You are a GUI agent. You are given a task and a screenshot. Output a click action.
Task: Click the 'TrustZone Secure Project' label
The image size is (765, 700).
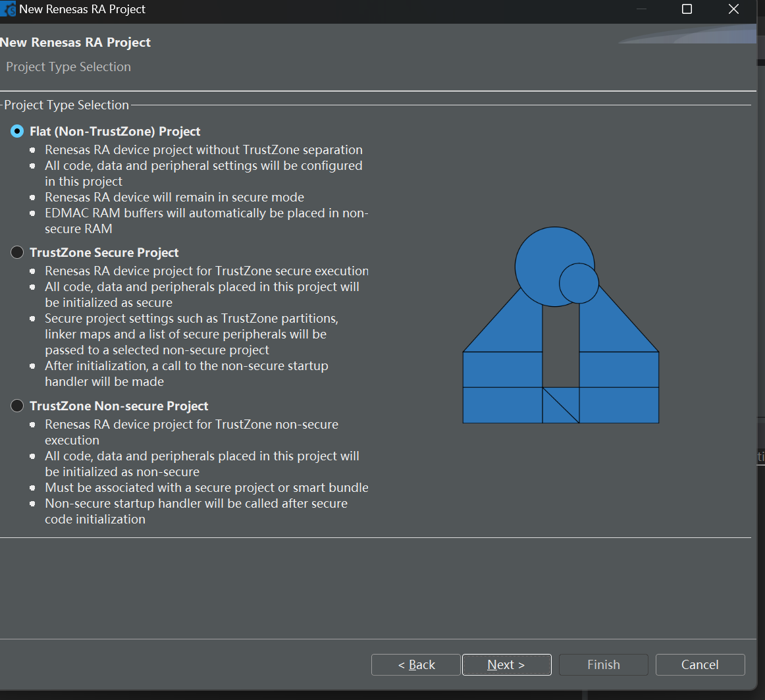pos(104,252)
